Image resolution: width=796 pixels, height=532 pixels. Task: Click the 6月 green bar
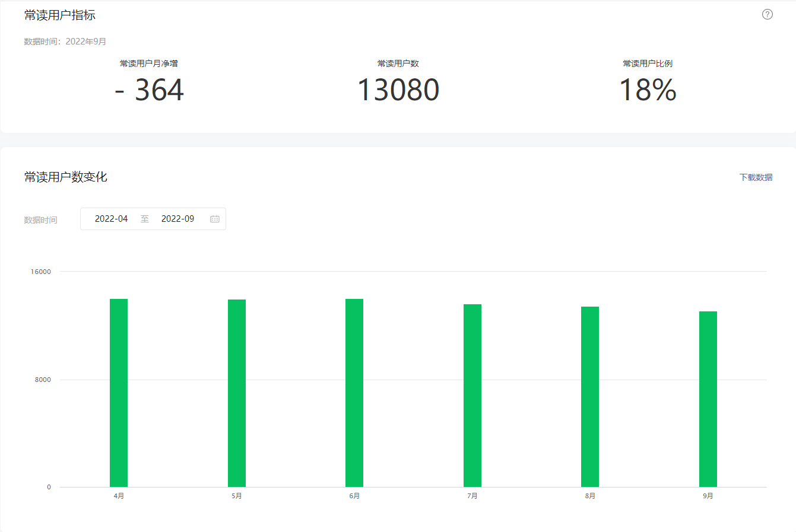point(354,393)
